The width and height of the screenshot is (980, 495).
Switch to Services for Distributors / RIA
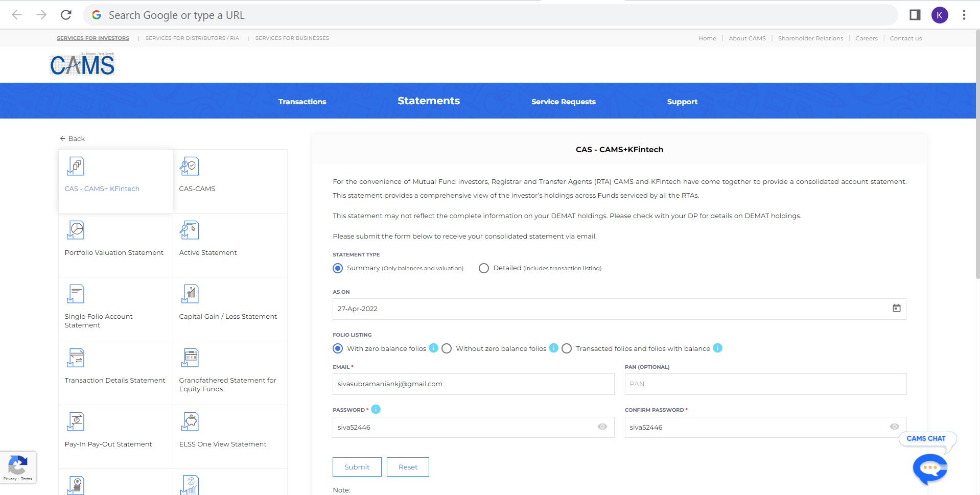192,38
